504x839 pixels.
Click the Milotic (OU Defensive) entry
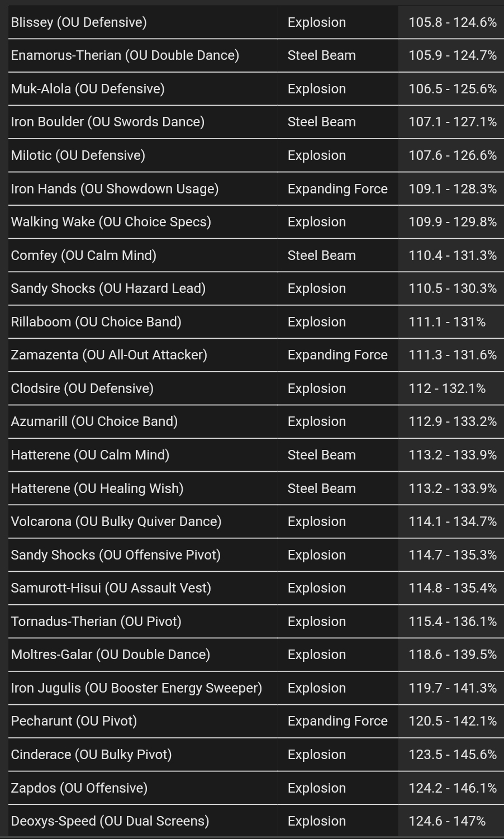coord(256,155)
